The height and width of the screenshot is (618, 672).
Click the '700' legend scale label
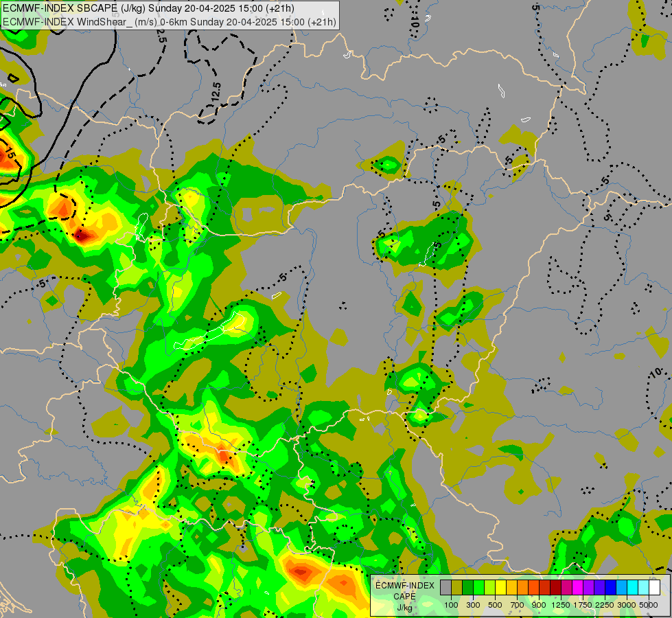tap(518, 605)
